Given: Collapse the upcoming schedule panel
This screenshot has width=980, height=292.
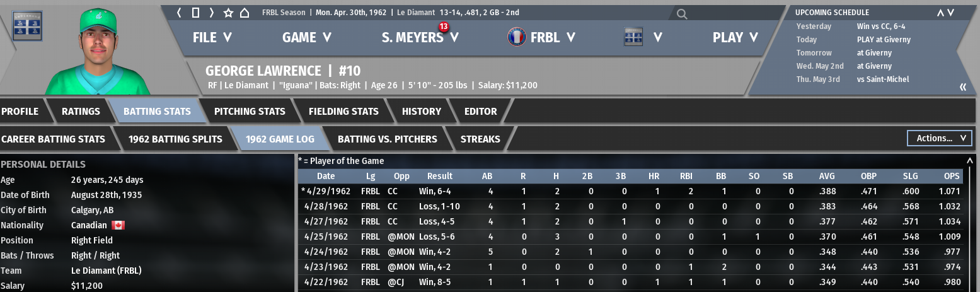Looking at the screenshot, I should click(963, 87).
